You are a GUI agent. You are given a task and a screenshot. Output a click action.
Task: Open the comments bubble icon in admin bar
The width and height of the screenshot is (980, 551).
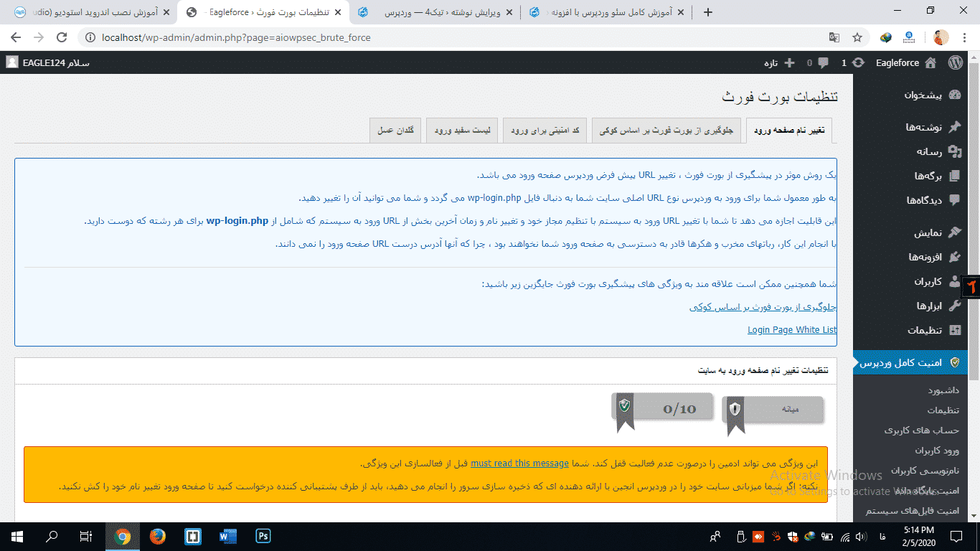click(822, 62)
